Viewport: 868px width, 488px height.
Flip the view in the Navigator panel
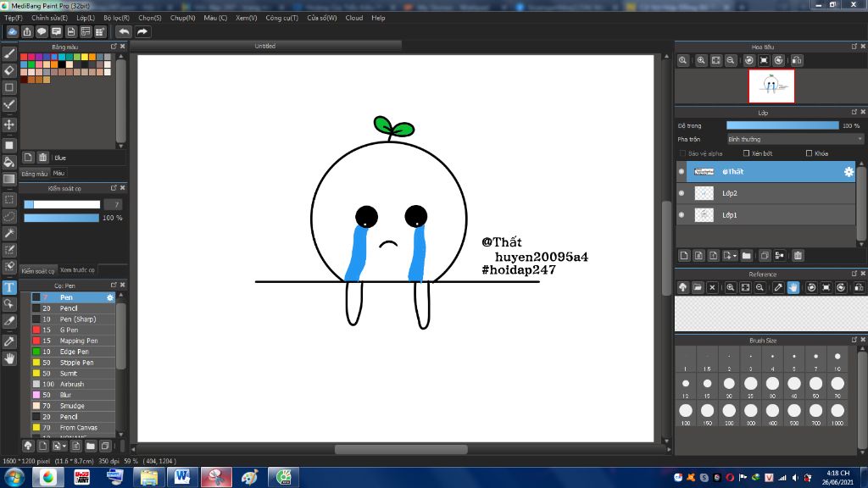tap(797, 60)
